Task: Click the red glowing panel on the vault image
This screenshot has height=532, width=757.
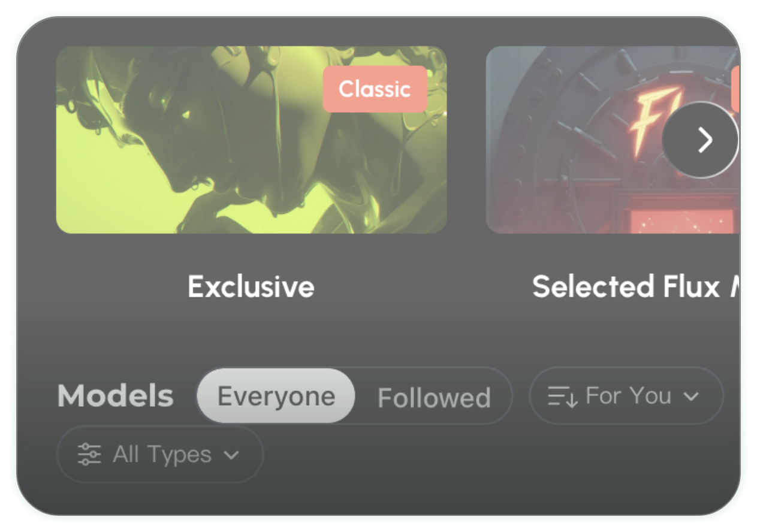Action: (x=683, y=220)
